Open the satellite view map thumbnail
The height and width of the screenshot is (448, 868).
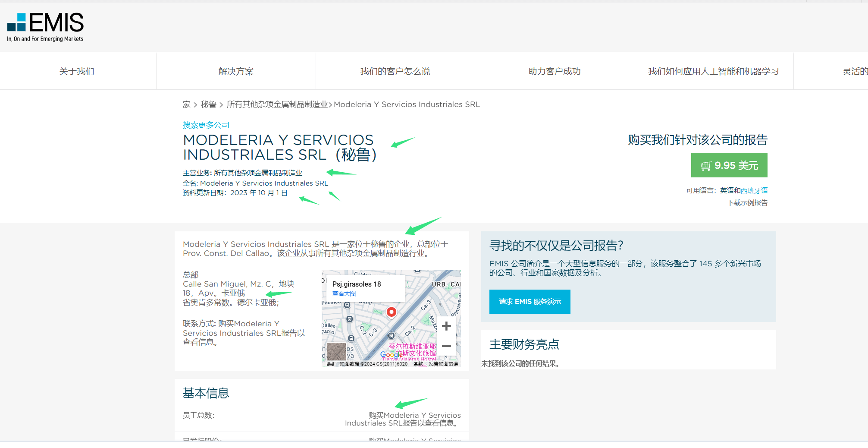[336, 351]
